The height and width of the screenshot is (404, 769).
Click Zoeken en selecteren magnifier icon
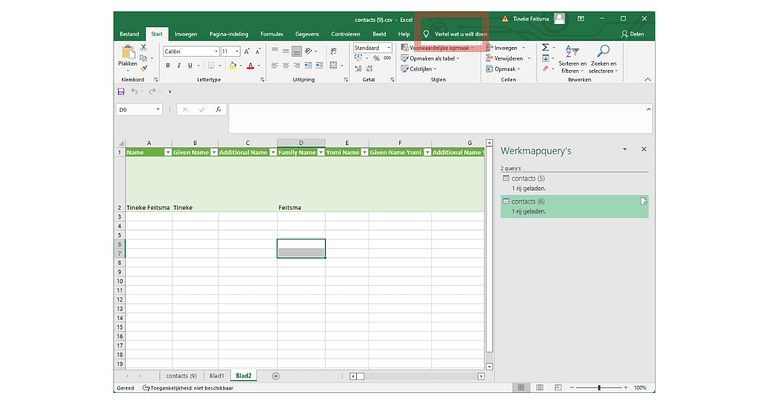coord(602,50)
